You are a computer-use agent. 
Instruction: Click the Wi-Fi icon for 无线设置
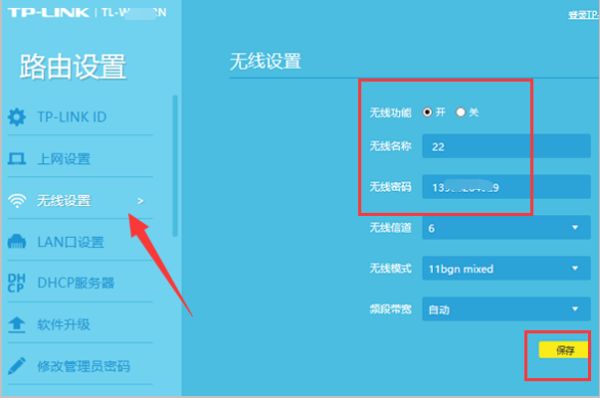tap(17, 200)
